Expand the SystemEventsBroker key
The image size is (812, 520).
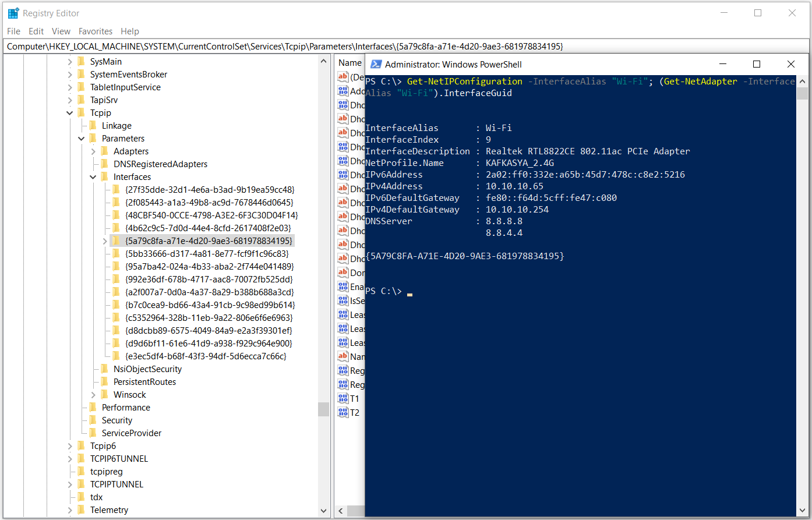[70, 75]
